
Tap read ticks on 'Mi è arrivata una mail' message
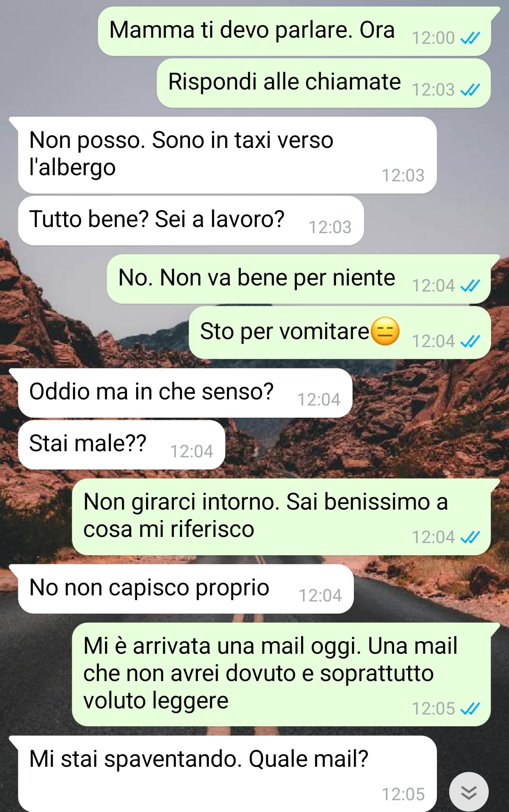tap(470, 708)
